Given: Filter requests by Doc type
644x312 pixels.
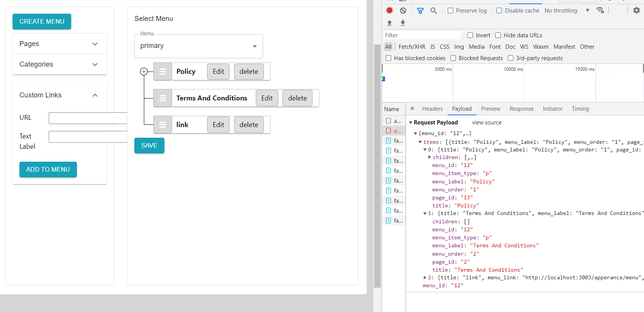Looking at the screenshot, I should click(510, 47).
